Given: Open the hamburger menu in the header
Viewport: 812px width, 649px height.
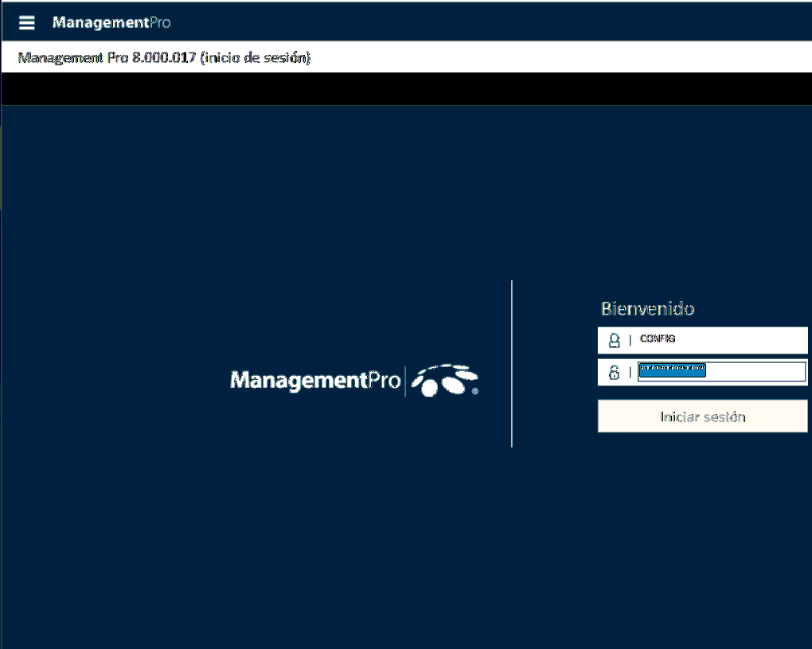Looking at the screenshot, I should click(x=27, y=22).
